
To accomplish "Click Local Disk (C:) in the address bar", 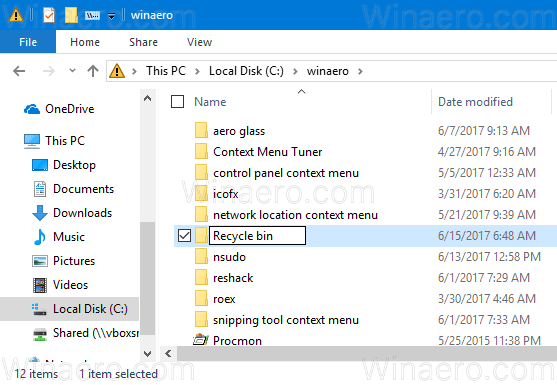I will 246,71.
